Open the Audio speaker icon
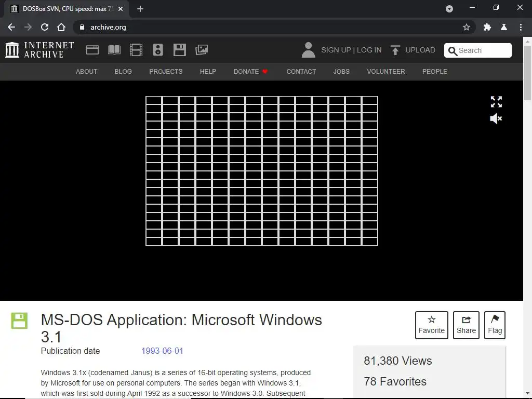The height and width of the screenshot is (399, 532). [x=158, y=50]
